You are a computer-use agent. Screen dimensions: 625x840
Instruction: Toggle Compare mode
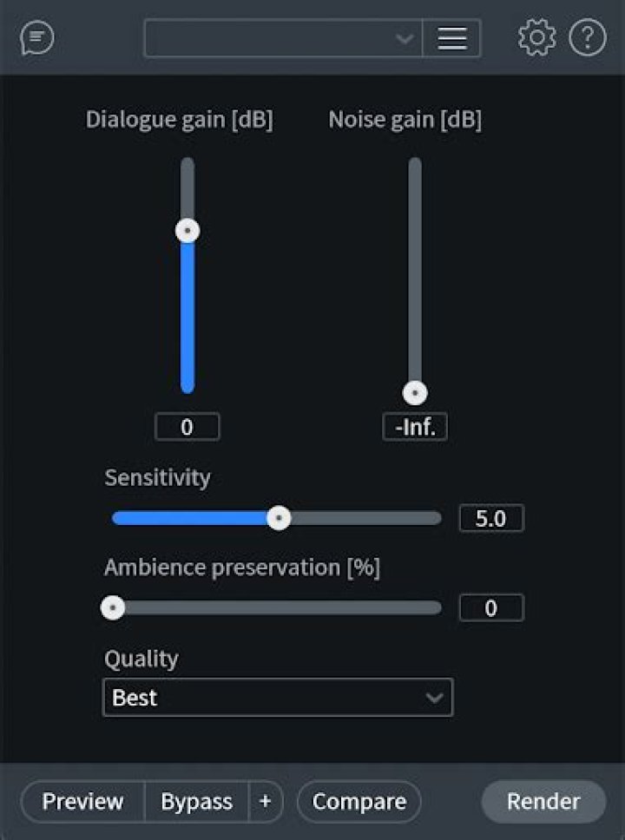click(x=359, y=802)
